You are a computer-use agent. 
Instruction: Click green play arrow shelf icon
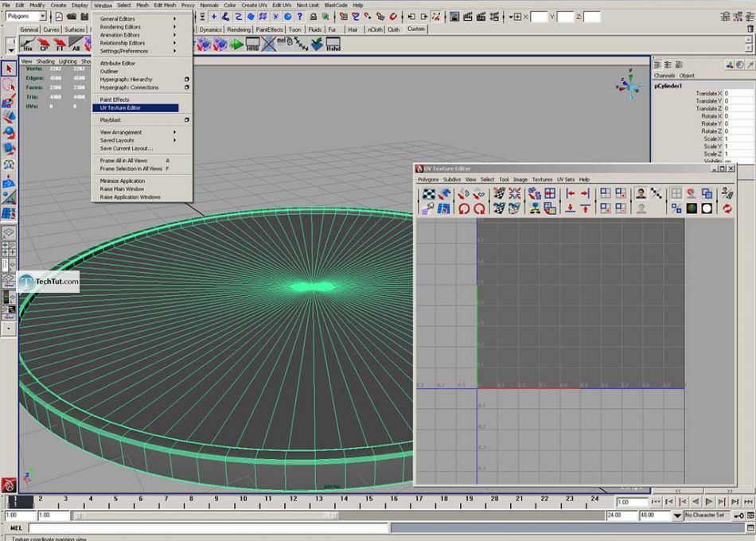236,45
